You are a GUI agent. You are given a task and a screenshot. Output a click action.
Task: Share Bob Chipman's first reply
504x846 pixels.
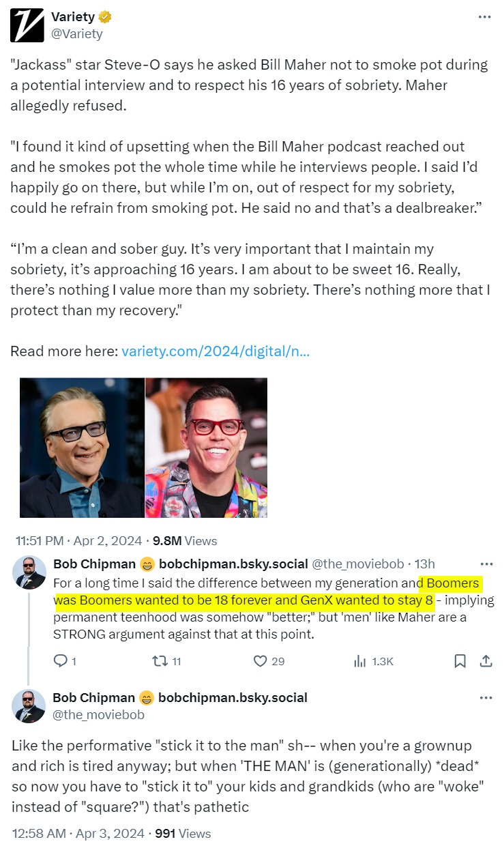[486, 660]
